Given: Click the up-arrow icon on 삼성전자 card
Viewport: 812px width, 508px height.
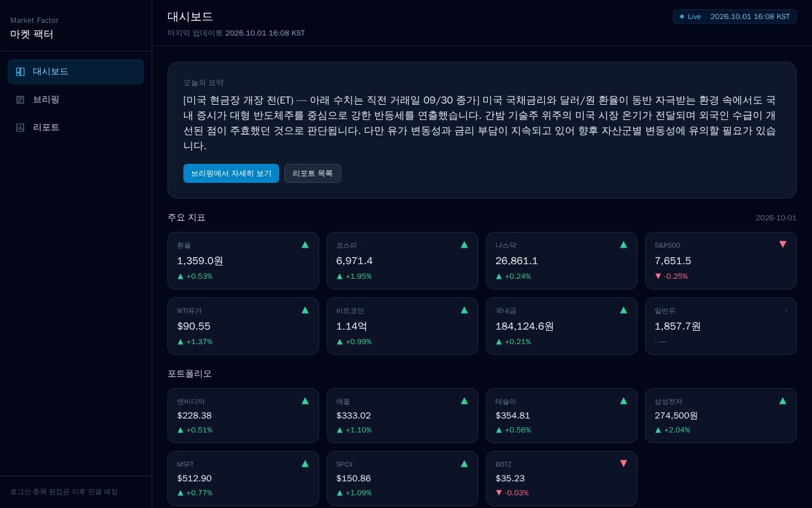Looking at the screenshot, I should [x=783, y=401].
